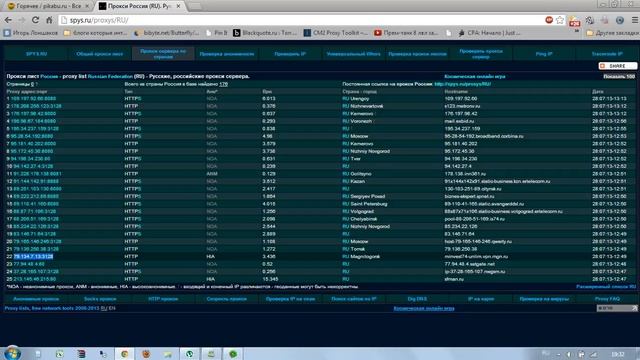The height and width of the screenshot is (360, 640).
Task: Switch language with the EN link
Action: (112, 308)
